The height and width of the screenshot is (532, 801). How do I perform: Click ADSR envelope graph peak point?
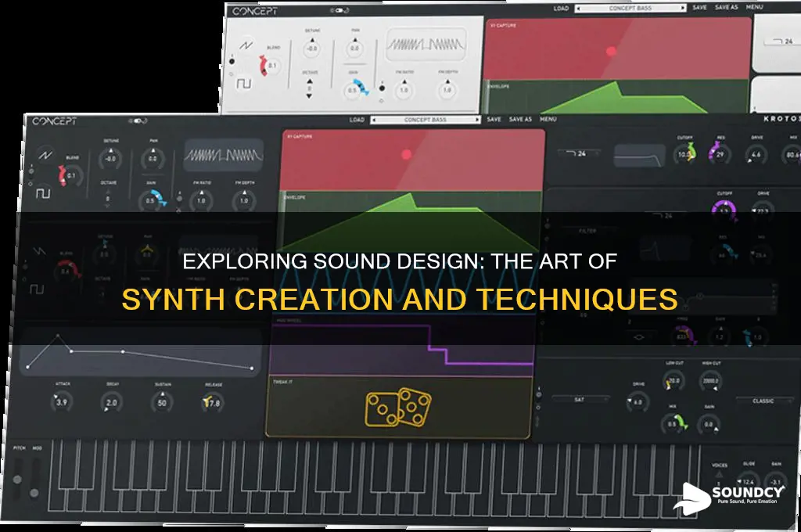coord(58,336)
